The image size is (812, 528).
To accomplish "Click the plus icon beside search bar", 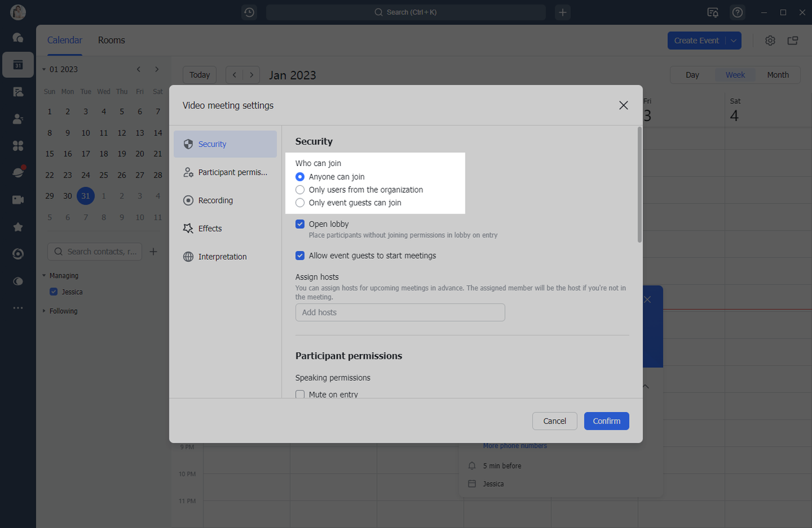I will click(563, 13).
